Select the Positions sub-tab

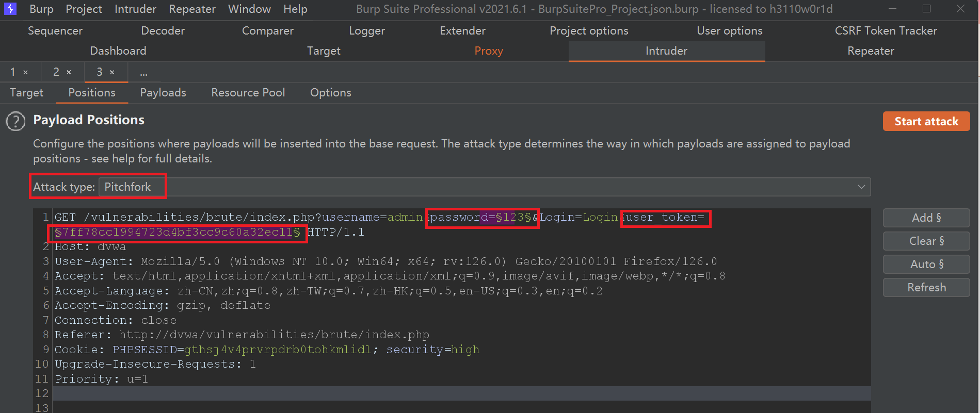coord(92,93)
